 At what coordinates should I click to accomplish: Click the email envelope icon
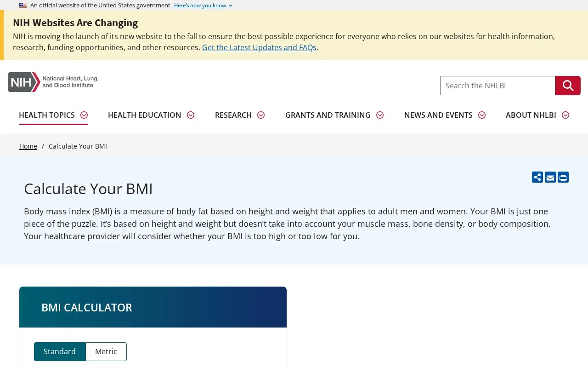pyautogui.click(x=550, y=177)
